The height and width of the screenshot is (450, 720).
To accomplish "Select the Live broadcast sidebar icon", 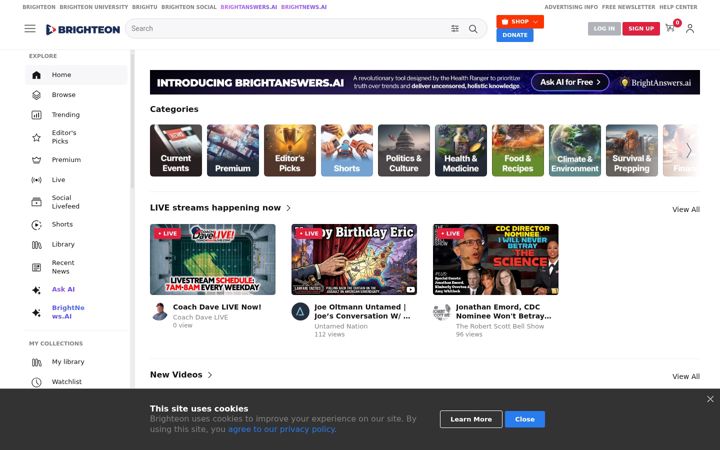I will 36,180.
